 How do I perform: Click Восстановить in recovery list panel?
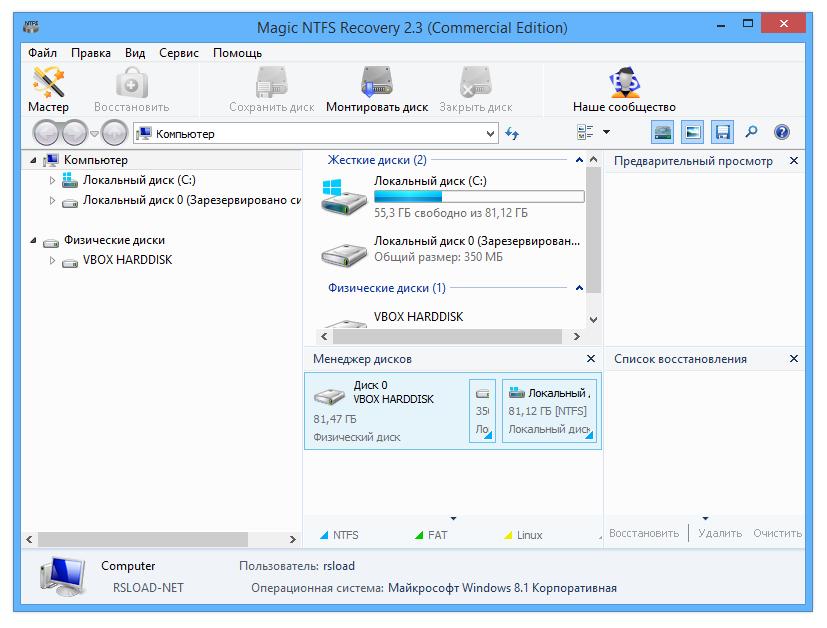(x=643, y=533)
